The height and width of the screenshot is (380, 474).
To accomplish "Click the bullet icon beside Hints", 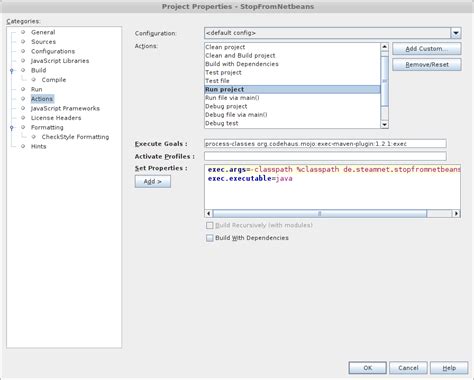I will [x=23, y=146].
